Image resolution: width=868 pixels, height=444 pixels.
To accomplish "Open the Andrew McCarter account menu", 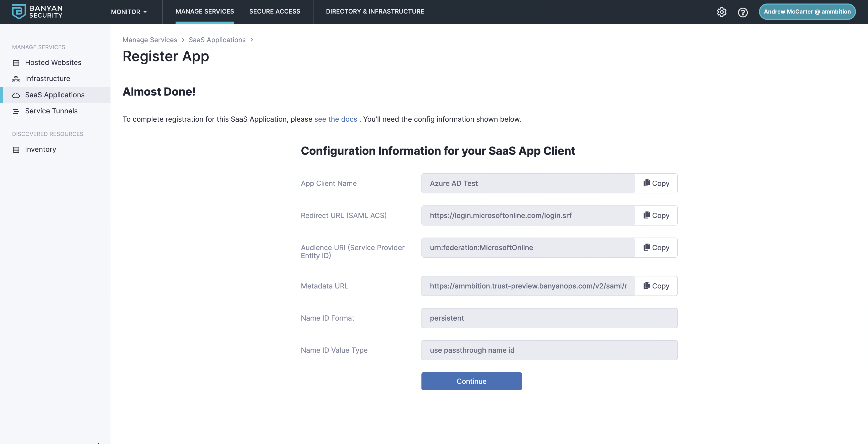I will 807,12.
